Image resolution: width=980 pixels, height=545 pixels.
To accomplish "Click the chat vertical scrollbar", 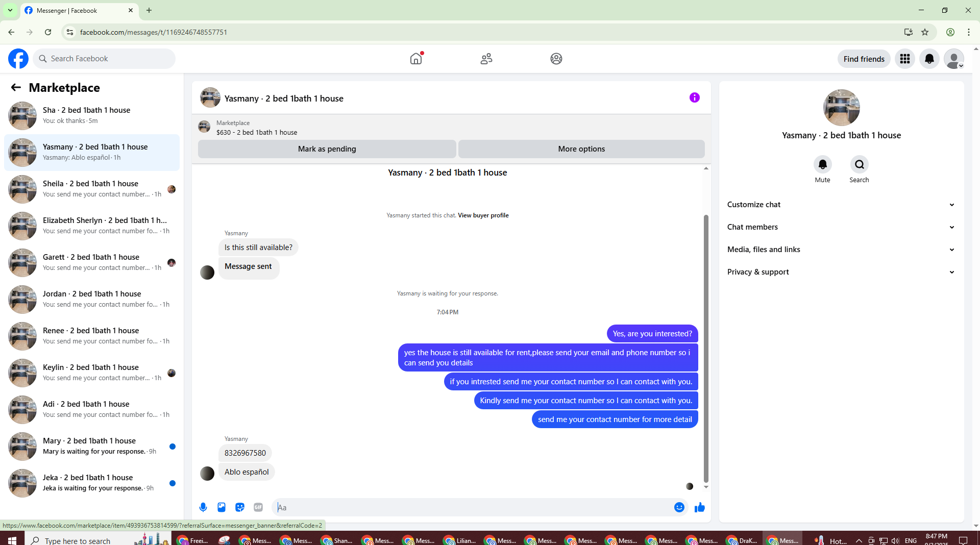I will (x=706, y=348).
